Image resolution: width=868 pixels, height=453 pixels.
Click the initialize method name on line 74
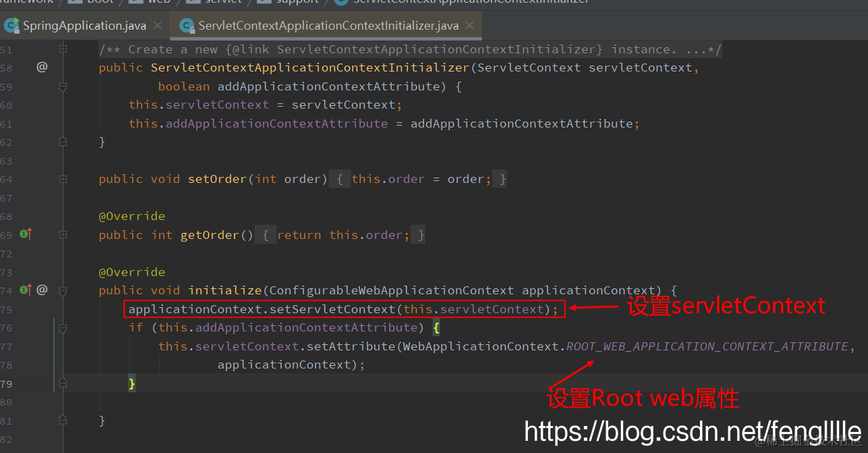[225, 290]
